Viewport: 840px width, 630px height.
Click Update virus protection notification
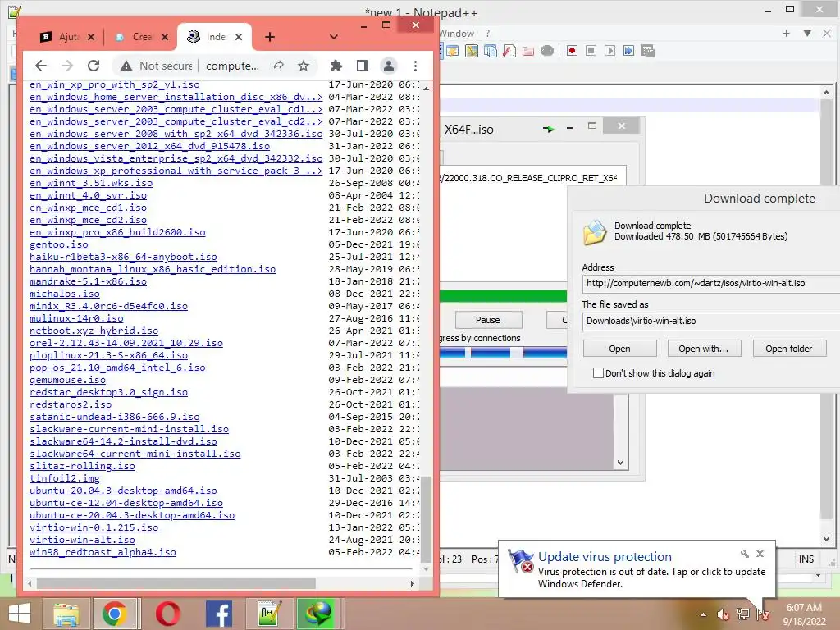pyautogui.click(x=637, y=569)
